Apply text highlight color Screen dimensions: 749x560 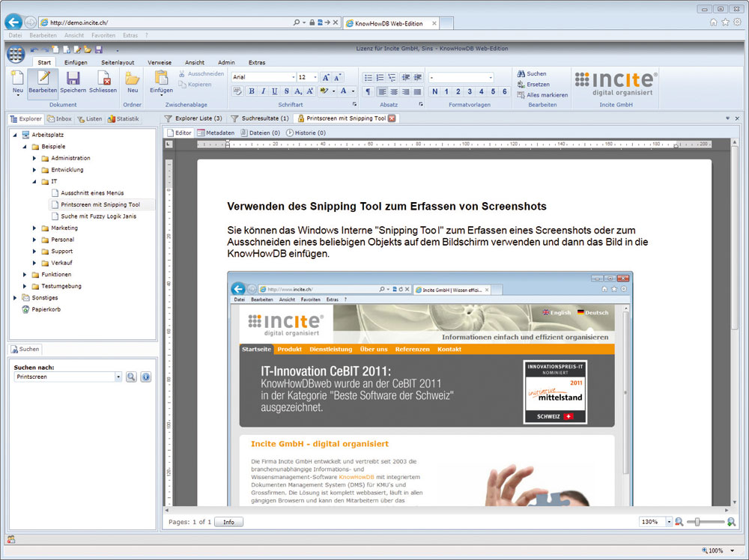pos(324,91)
